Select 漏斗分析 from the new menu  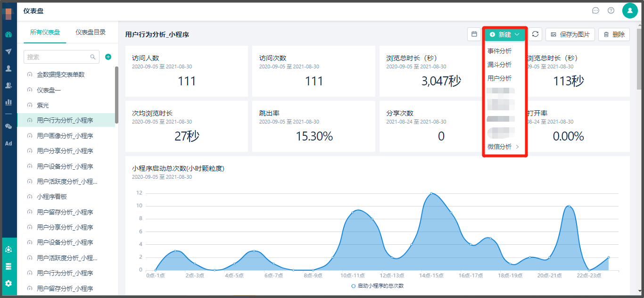click(499, 65)
